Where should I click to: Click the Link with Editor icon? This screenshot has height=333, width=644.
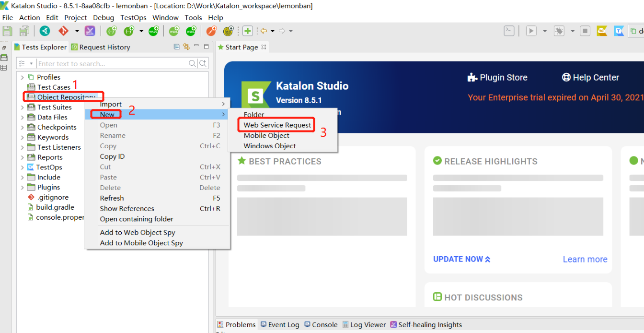click(x=186, y=47)
